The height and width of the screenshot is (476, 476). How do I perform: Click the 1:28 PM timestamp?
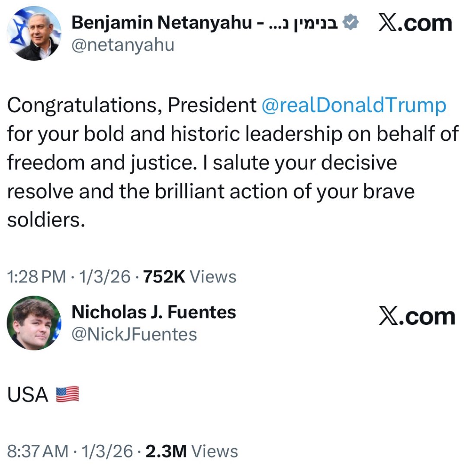(x=37, y=276)
